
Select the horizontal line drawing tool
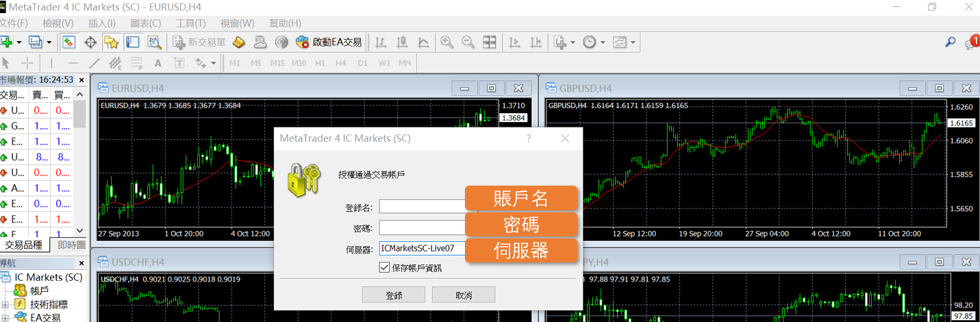pos(73,63)
